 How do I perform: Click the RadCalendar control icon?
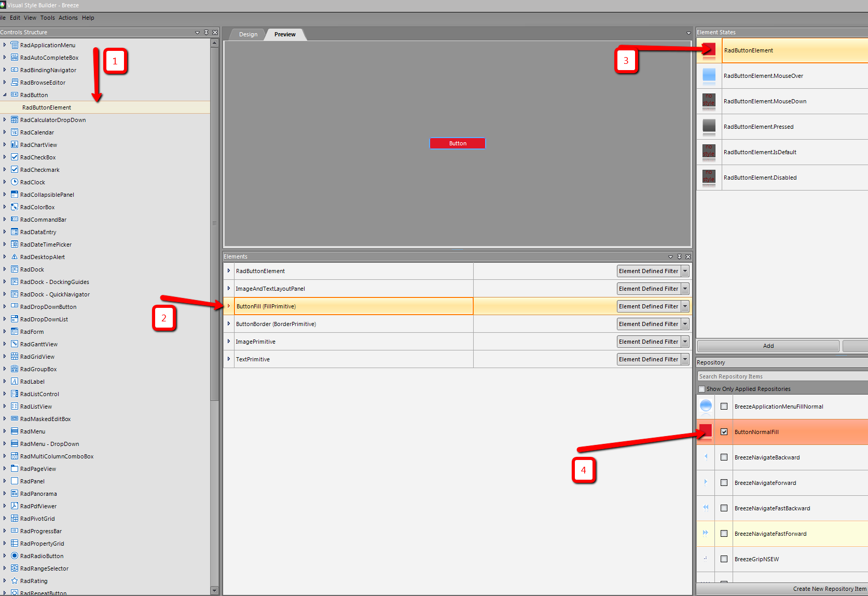[x=15, y=132]
